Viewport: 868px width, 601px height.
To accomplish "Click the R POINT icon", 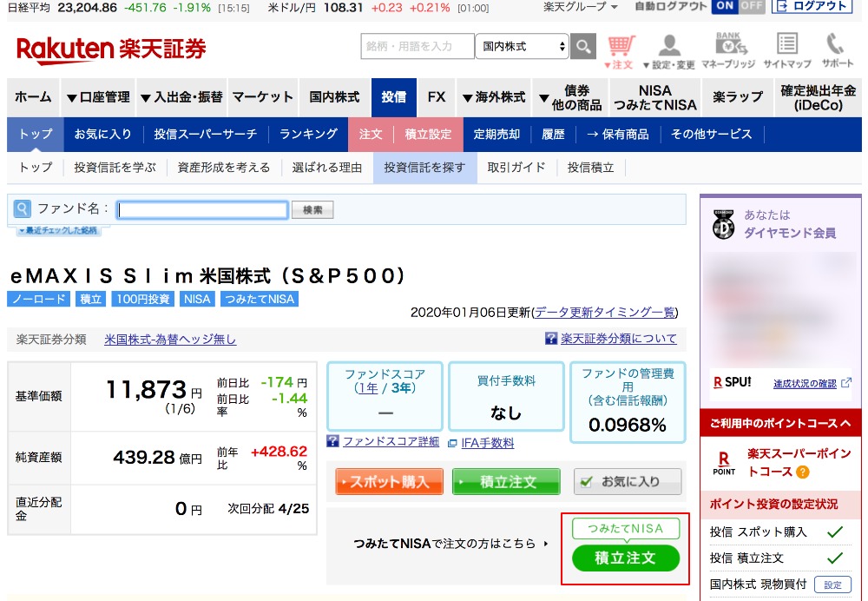I will click(x=724, y=463).
